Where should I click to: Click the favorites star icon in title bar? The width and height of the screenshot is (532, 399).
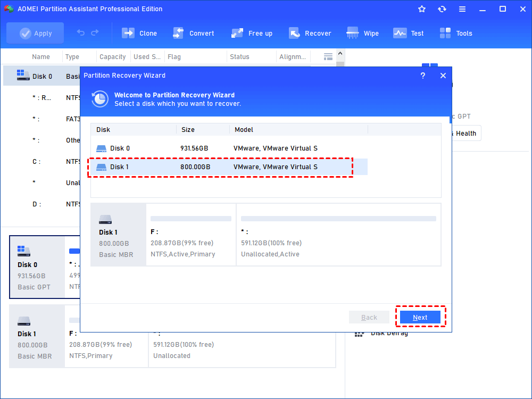click(x=422, y=9)
